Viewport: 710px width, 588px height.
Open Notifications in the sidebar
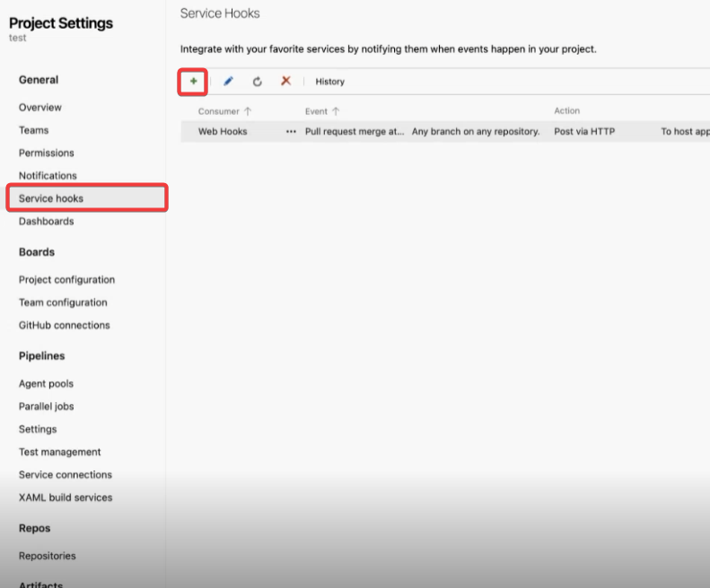point(48,176)
